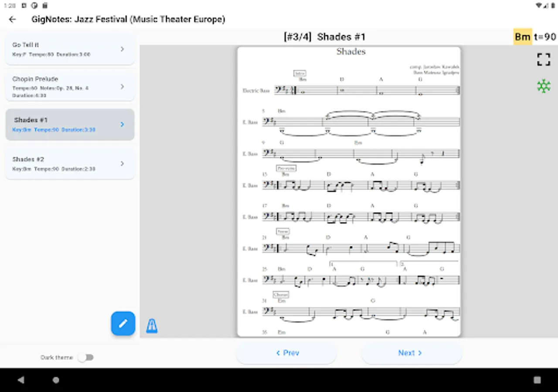
Task: Tap the Shades sheet music page
Action: click(x=349, y=192)
